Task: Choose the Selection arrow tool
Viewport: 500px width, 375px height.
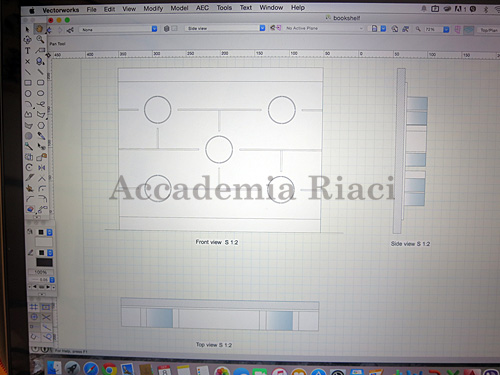Action: click(x=27, y=29)
